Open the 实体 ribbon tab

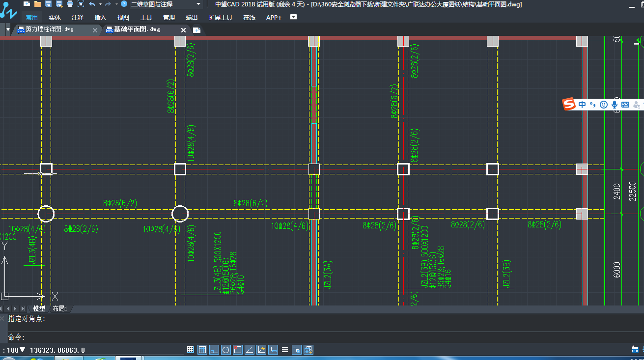tap(55, 17)
